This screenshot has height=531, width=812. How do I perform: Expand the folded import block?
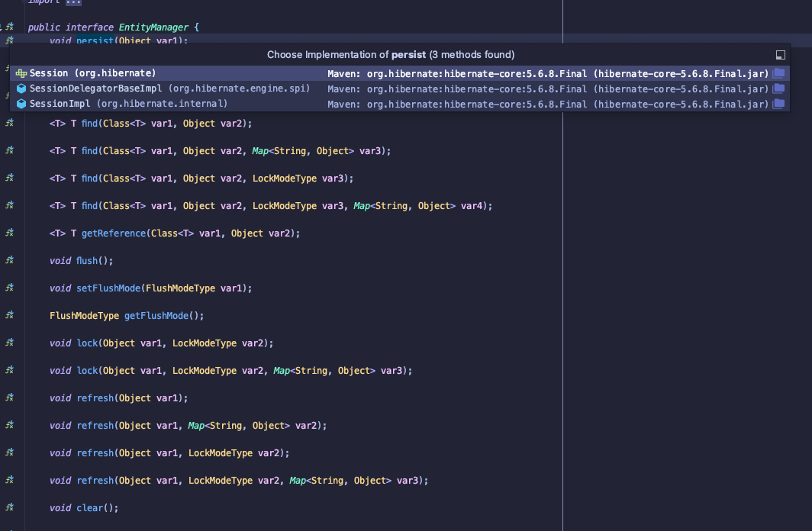(73, 2)
